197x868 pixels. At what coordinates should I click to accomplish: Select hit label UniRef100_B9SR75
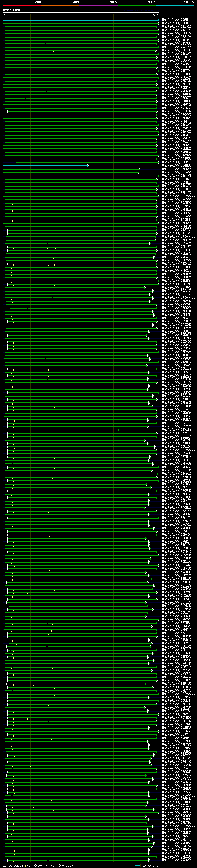click(177, 64)
